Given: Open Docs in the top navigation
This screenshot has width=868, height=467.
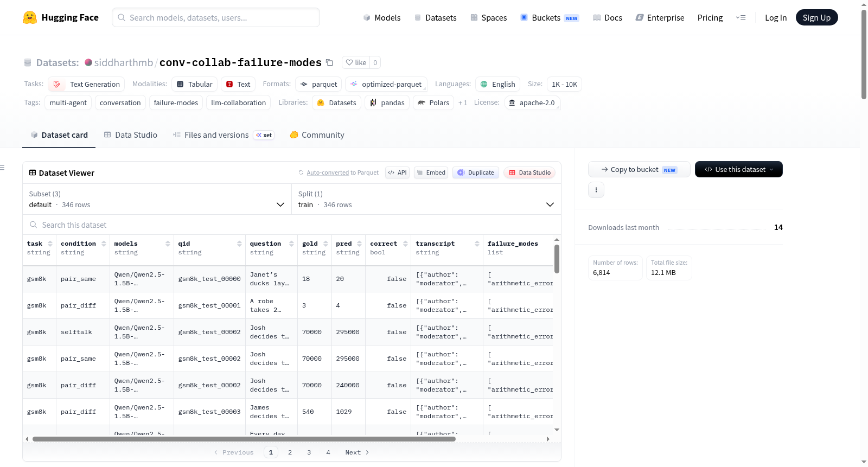Looking at the screenshot, I should pyautogui.click(x=608, y=17).
